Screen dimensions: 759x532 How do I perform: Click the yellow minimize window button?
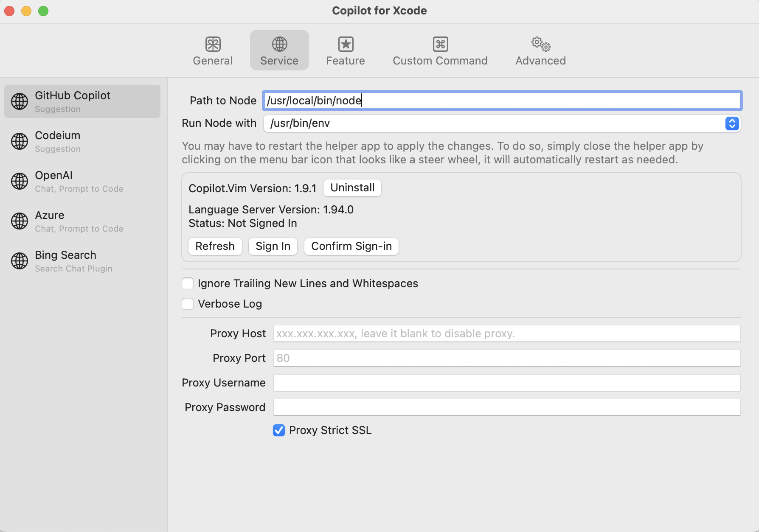[x=26, y=11]
